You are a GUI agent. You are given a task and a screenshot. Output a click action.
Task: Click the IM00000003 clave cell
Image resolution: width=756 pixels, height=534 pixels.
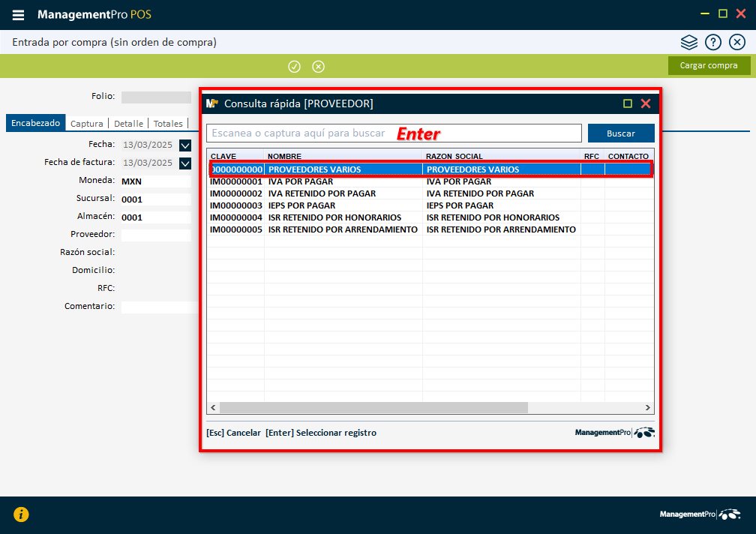pos(236,205)
